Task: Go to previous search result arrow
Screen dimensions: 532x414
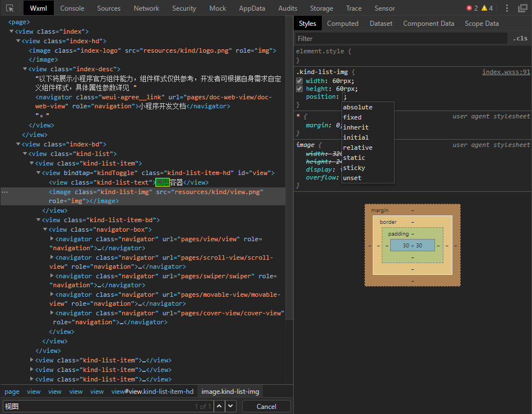Action: (x=220, y=406)
